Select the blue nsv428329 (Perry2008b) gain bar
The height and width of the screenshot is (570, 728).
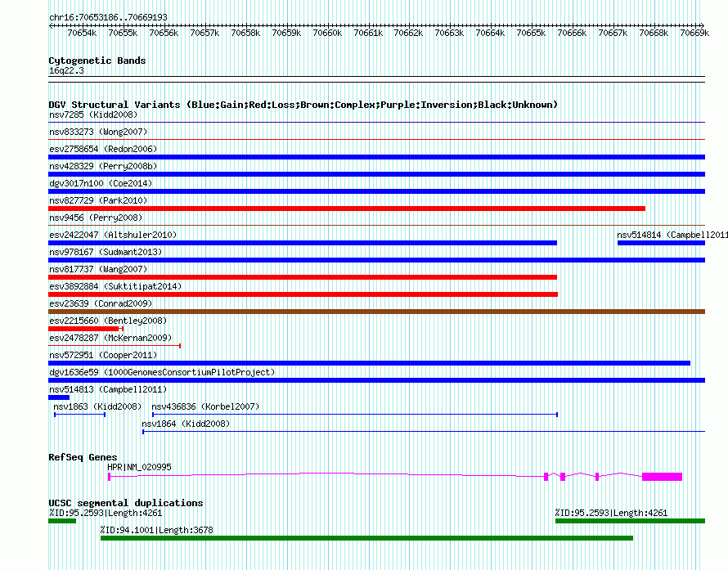[376, 174]
